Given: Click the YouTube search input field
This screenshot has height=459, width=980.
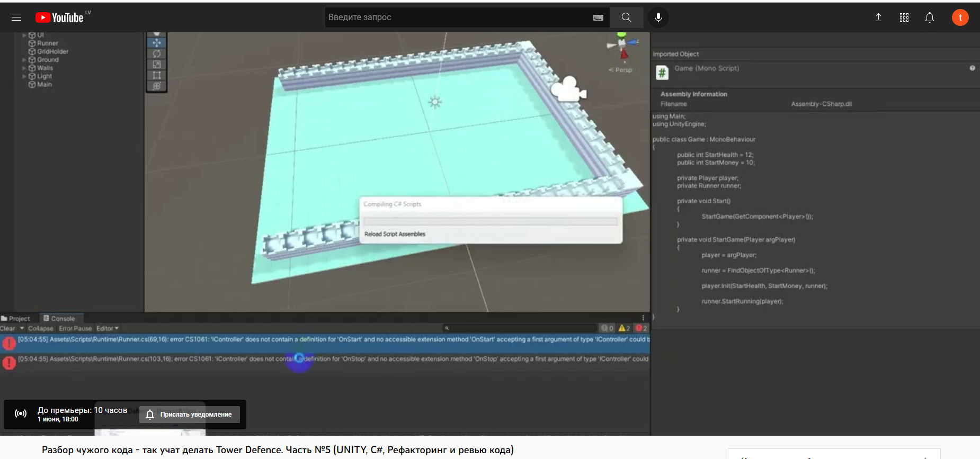Looking at the screenshot, I should tap(458, 17).
